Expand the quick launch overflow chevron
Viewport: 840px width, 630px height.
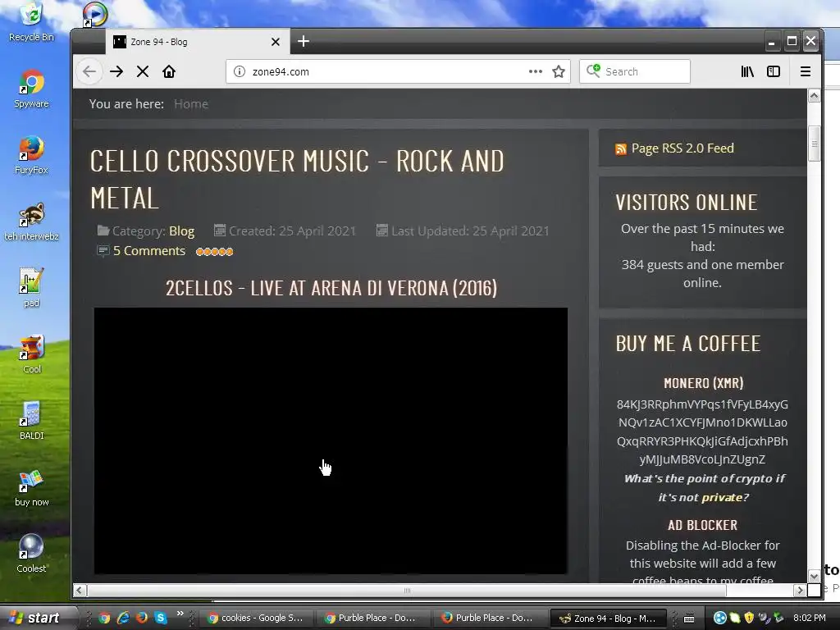point(180,614)
